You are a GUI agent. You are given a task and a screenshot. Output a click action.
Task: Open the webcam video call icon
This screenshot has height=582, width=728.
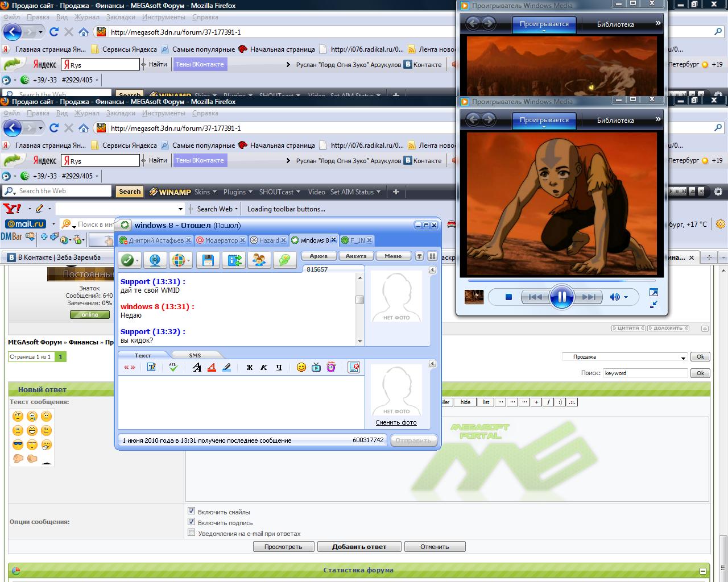coord(155,260)
